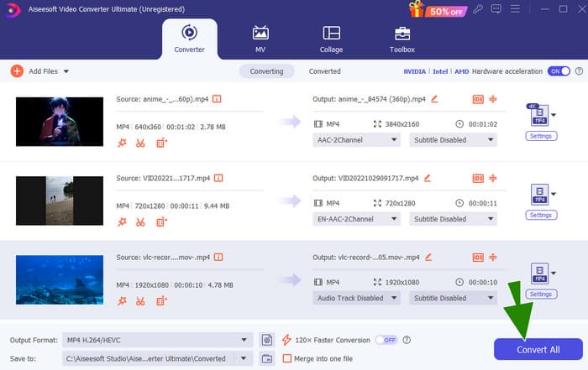Show the Converted list
This screenshot has height=370, width=588.
(325, 71)
